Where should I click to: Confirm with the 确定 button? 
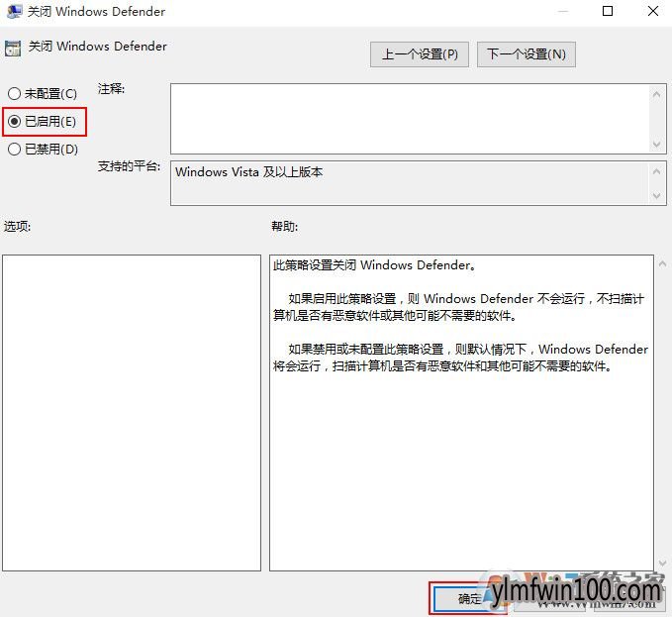[x=469, y=598]
